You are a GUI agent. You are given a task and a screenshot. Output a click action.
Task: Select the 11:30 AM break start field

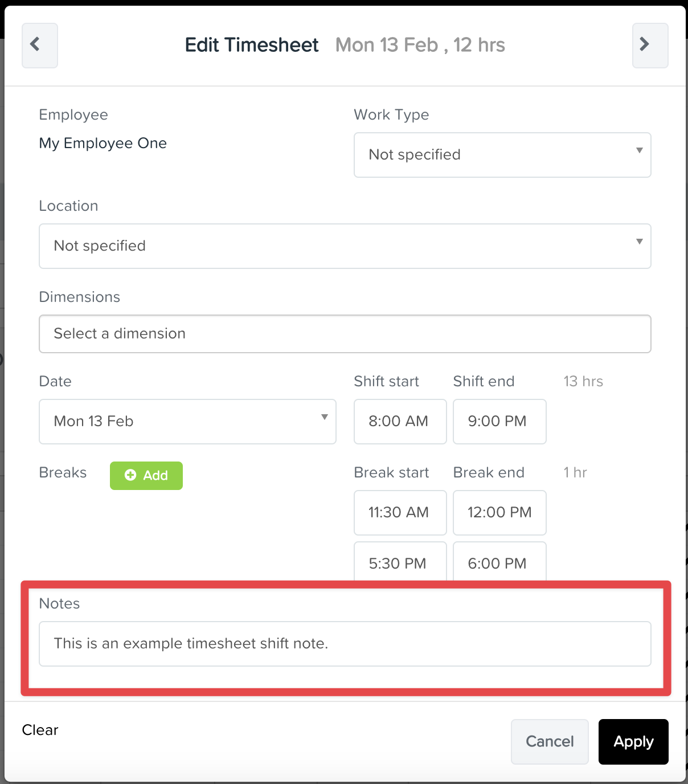tap(399, 512)
